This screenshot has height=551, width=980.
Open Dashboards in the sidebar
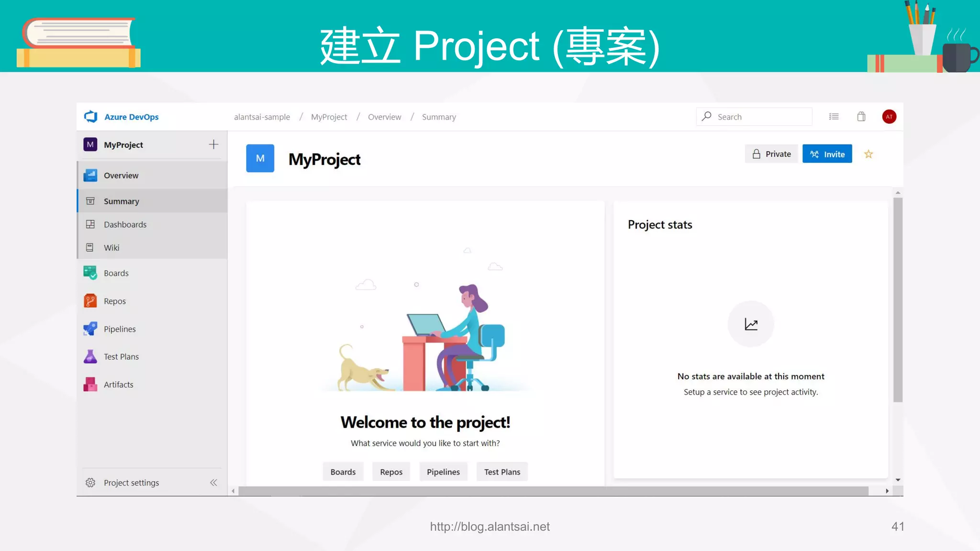point(152,224)
